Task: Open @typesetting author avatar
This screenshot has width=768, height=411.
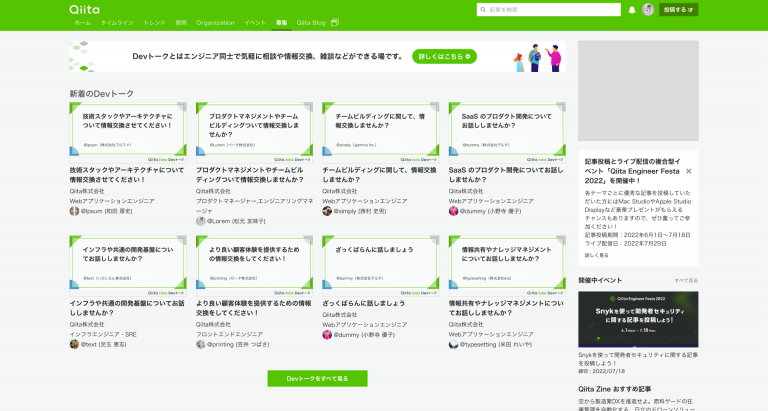Action: 453,344
